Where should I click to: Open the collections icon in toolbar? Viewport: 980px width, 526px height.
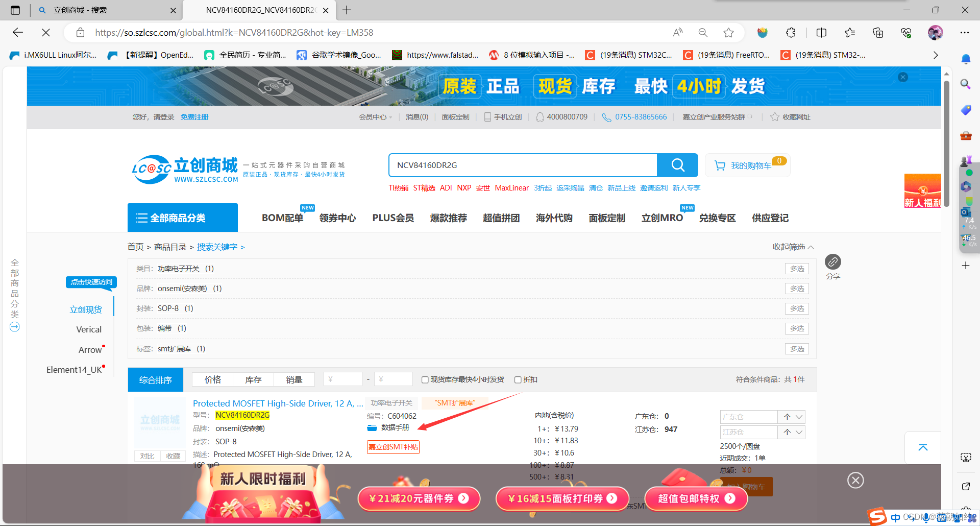(878, 33)
